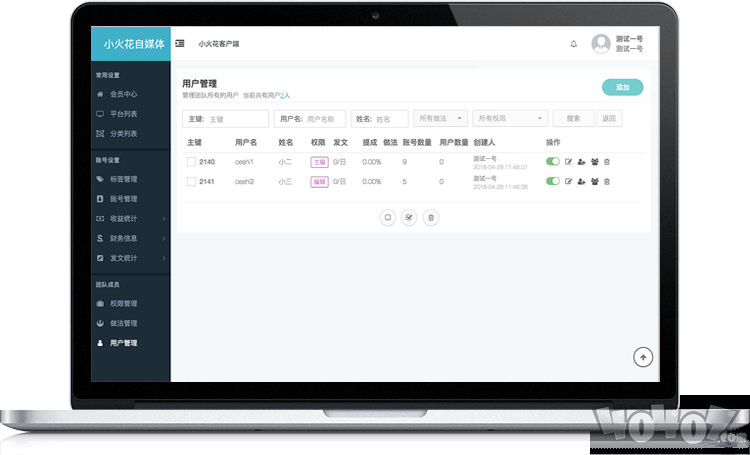The height and width of the screenshot is (455, 750).
Task: Click the round bulk delete trash button
Action: (431, 217)
